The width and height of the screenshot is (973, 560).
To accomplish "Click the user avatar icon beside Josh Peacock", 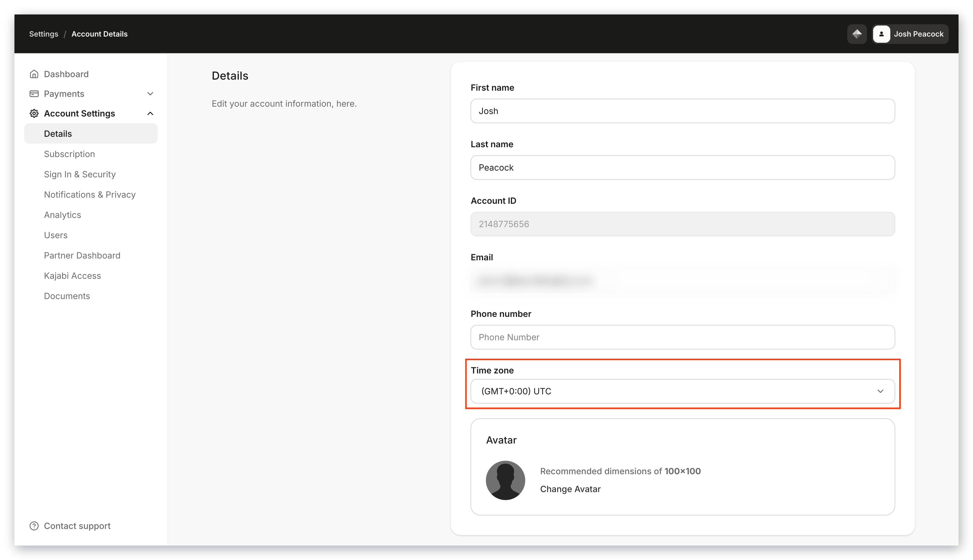I will [881, 34].
